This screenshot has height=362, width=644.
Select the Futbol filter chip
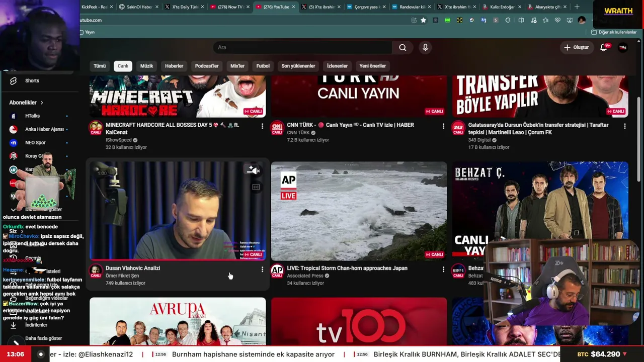[263, 66]
